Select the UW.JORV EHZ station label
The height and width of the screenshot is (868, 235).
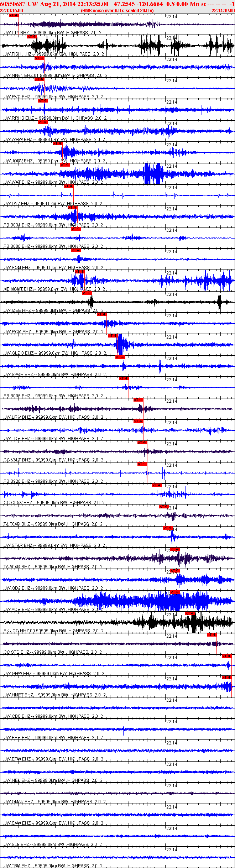pos(54,161)
